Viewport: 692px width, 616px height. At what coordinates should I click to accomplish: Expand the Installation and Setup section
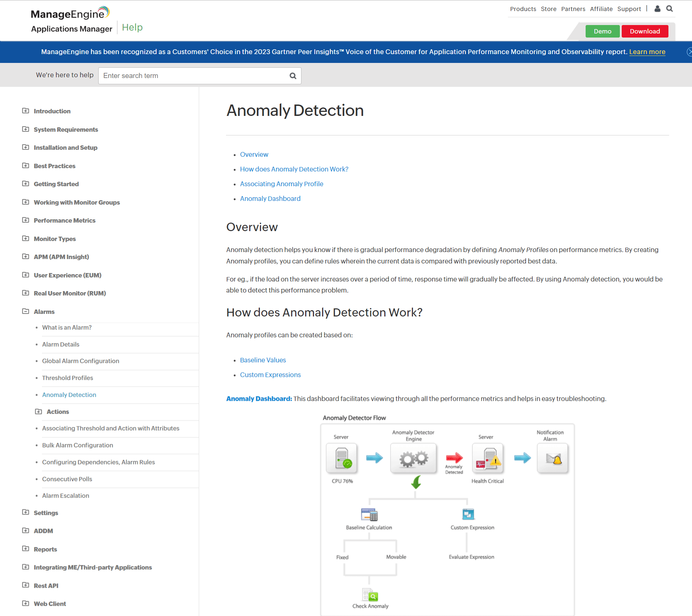click(25, 147)
